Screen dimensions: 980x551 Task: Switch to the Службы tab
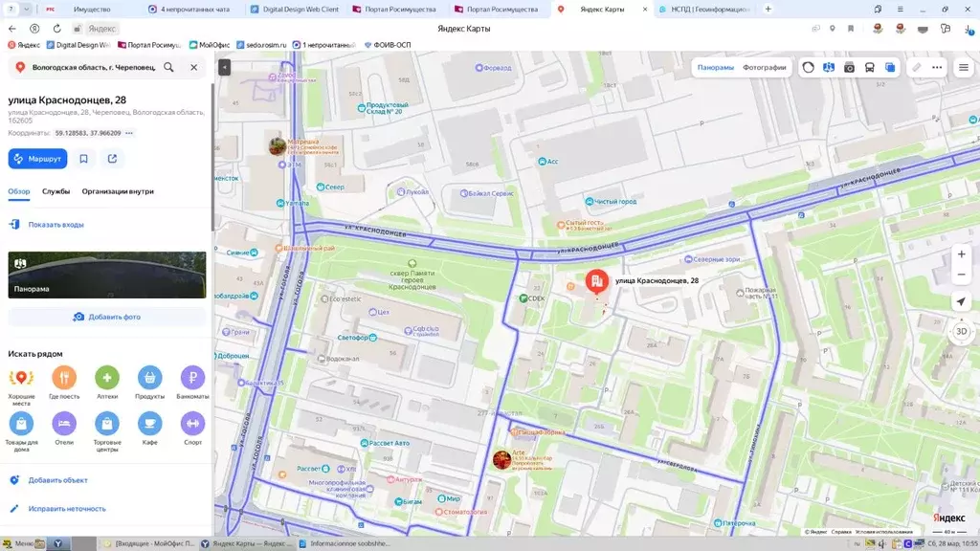[56, 191]
